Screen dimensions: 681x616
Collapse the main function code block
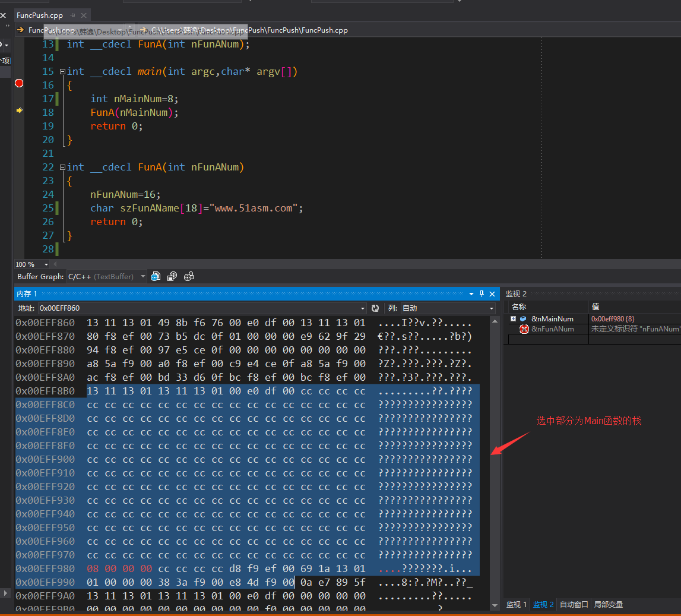62,71
